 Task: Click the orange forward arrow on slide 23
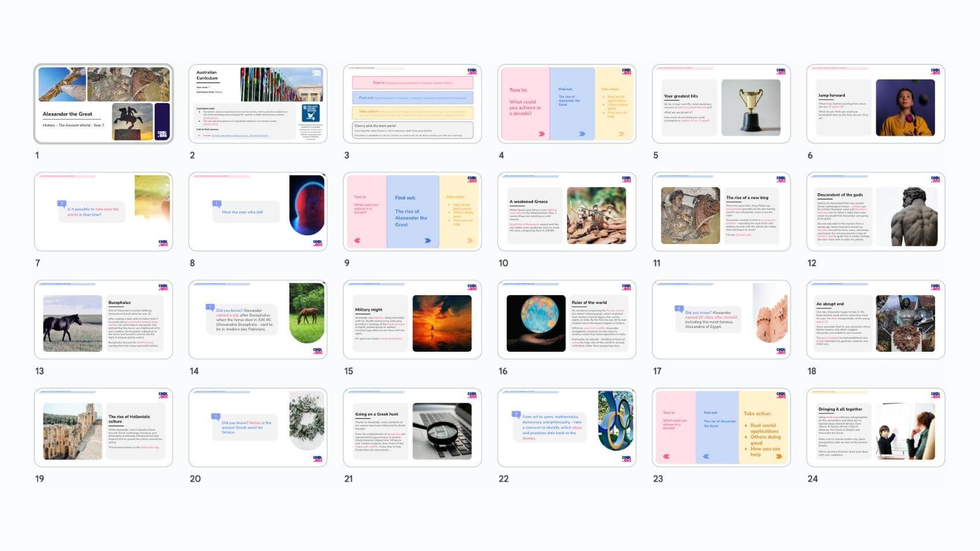click(779, 456)
